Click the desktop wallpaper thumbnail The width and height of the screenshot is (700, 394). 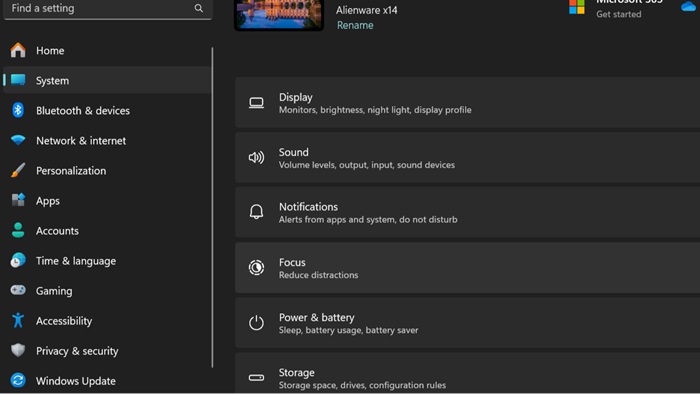[x=279, y=15]
